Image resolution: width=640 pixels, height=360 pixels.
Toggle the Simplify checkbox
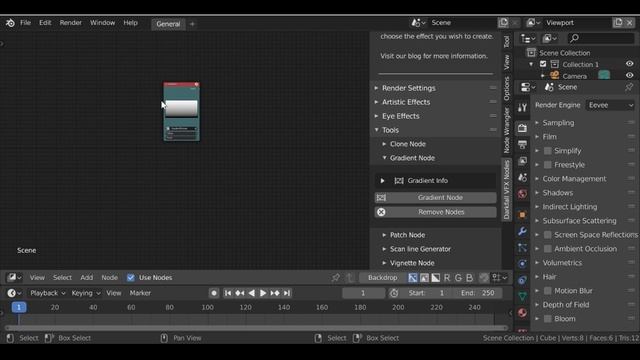pos(548,151)
